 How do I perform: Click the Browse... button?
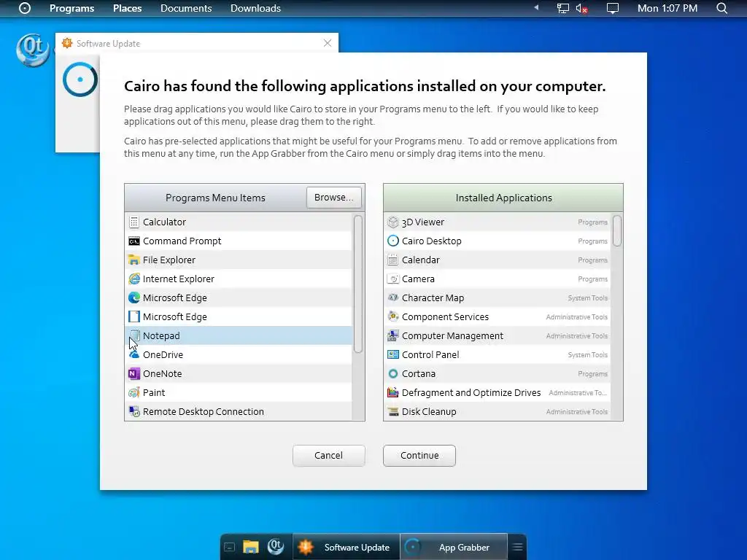click(334, 197)
